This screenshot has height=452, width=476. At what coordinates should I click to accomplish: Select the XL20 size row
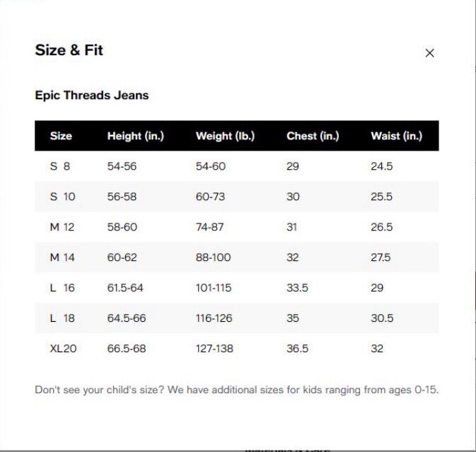[237, 348]
